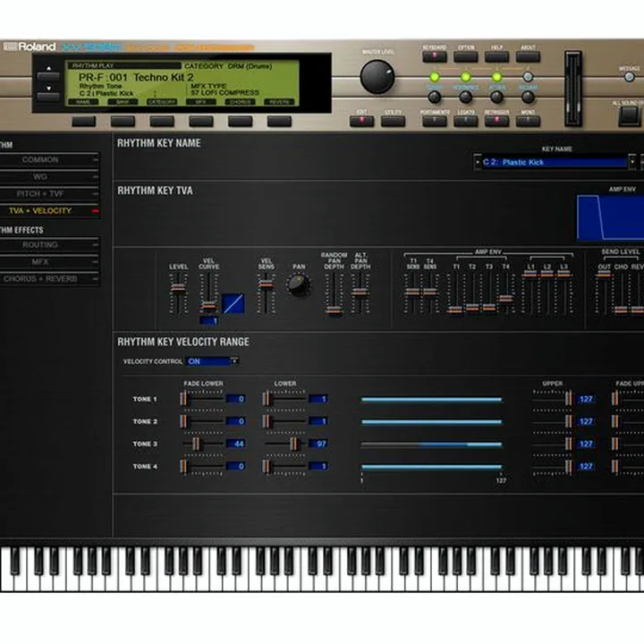
Task: Adjust the Tone 3 Lower slider
Action: 294,444
